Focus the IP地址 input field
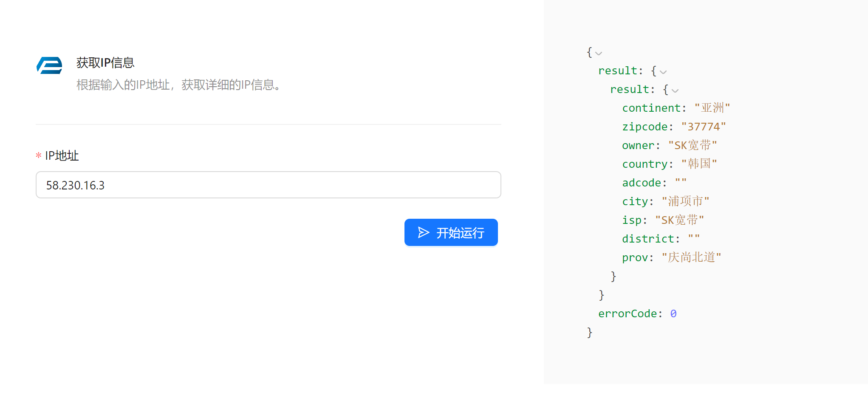Viewport: 868px width, 398px height. [268, 185]
